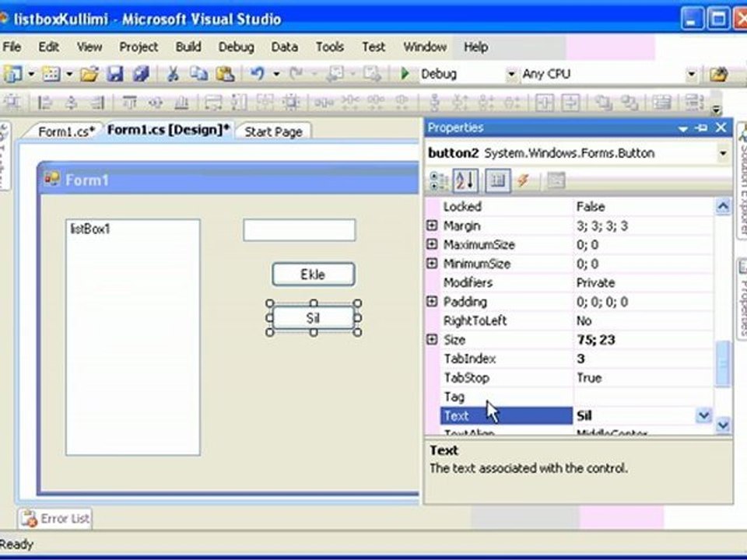Open the Any CPU platform dropdown
This screenshot has width=747, height=560.
click(691, 74)
